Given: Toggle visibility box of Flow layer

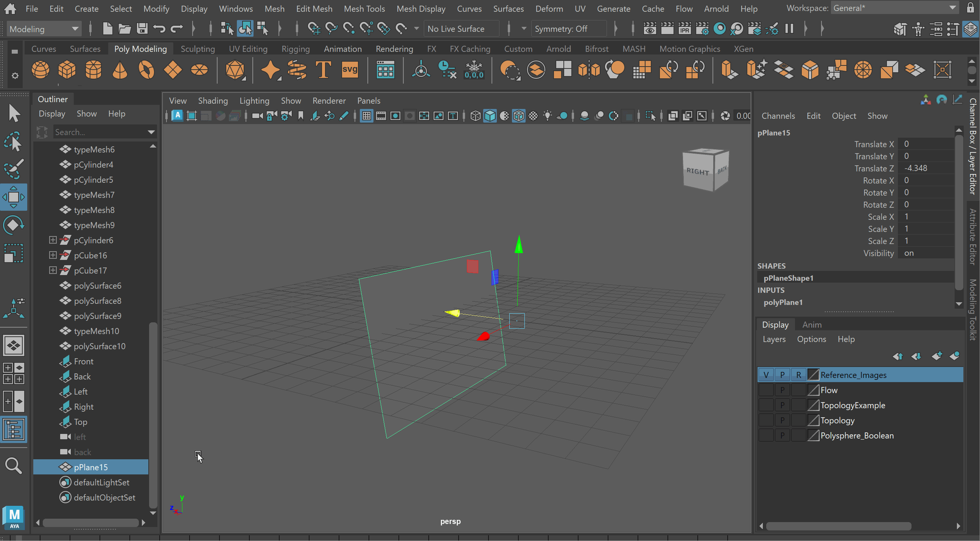Looking at the screenshot, I should click(x=766, y=390).
